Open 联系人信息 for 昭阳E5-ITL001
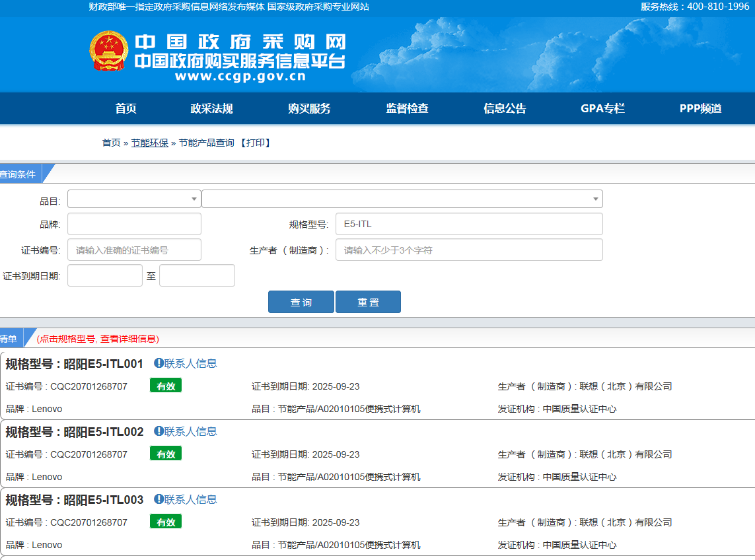Viewport: 755px width, 560px height. [191, 364]
